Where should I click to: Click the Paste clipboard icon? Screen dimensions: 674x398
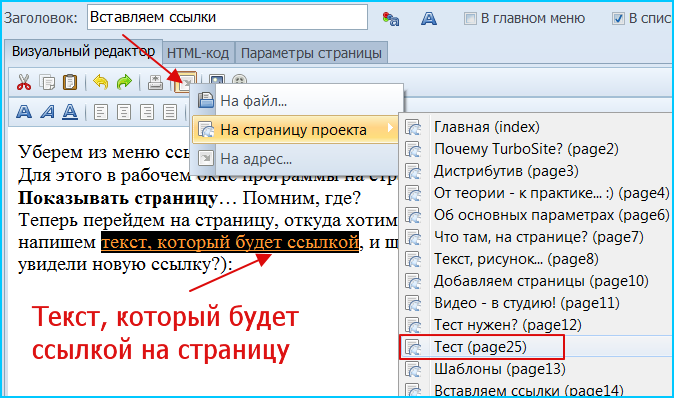70,82
